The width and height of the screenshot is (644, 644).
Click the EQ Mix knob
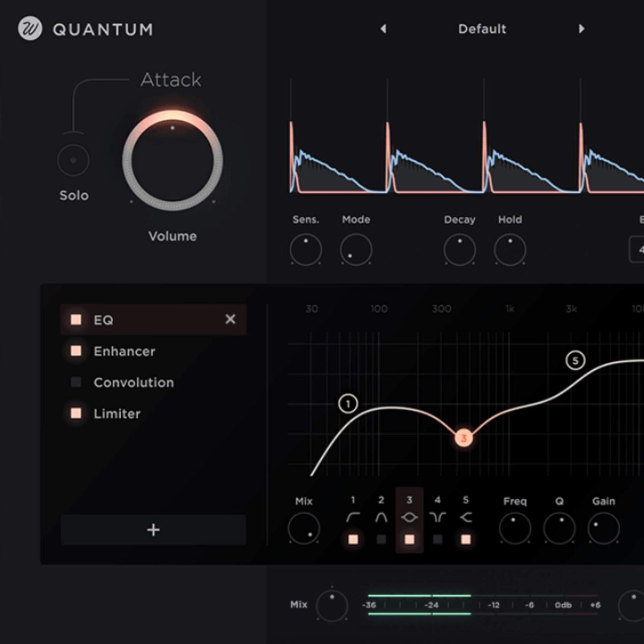tap(303, 528)
